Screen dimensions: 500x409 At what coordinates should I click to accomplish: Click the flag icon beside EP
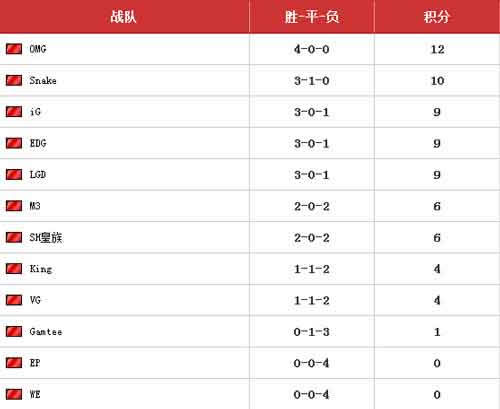[14, 363]
